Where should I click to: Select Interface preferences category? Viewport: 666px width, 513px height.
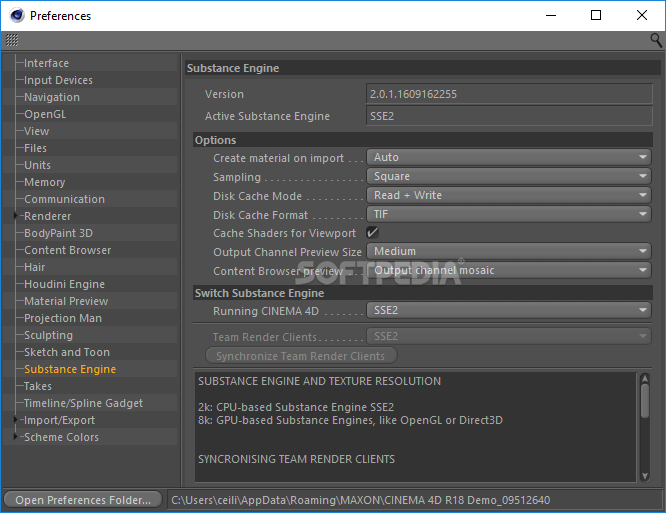click(x=46, y=63)
